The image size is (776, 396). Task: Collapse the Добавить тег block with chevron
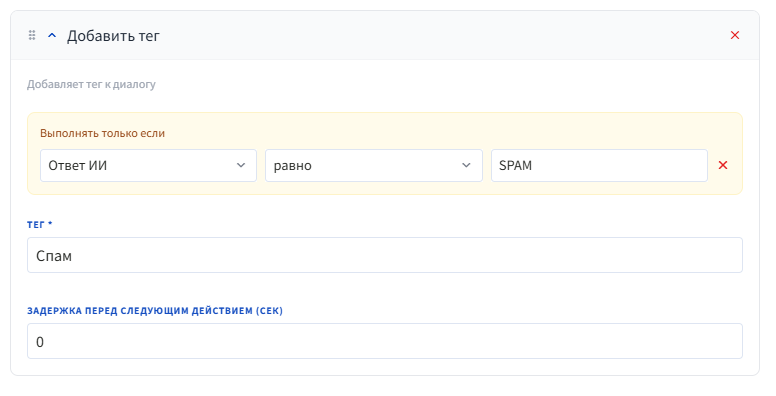(x=52, y=36)
